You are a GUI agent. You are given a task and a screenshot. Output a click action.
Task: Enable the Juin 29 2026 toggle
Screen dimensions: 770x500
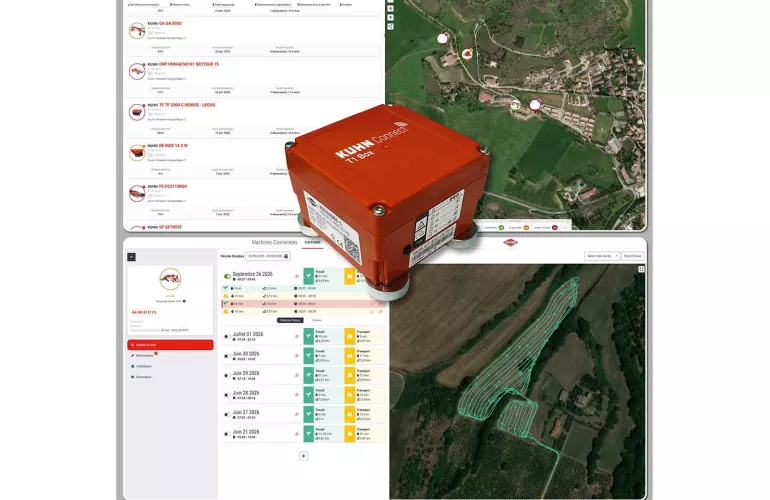click(227, 376)
